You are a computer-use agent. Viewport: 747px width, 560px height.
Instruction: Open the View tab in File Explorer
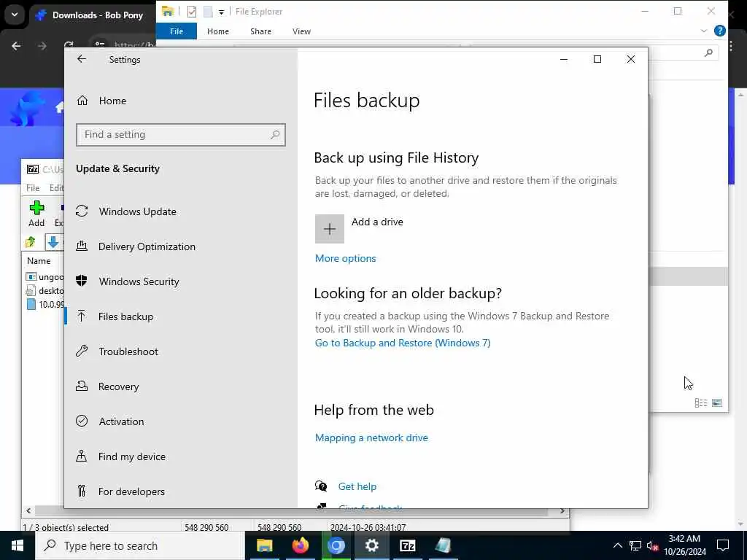(301, 31)
